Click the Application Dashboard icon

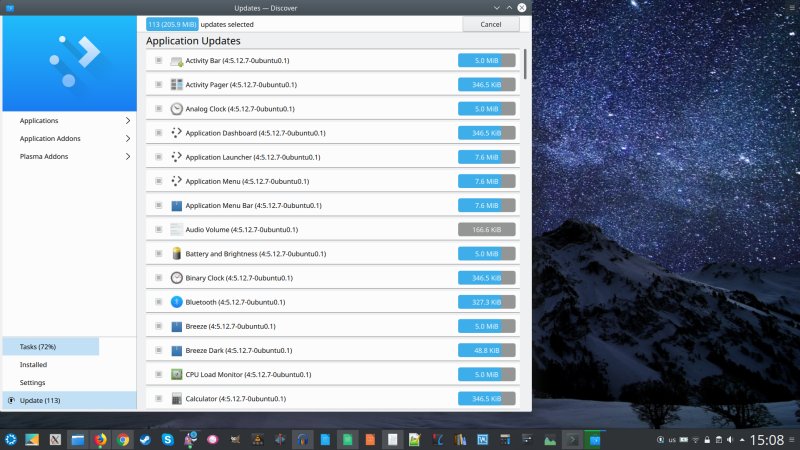[177, 133]
